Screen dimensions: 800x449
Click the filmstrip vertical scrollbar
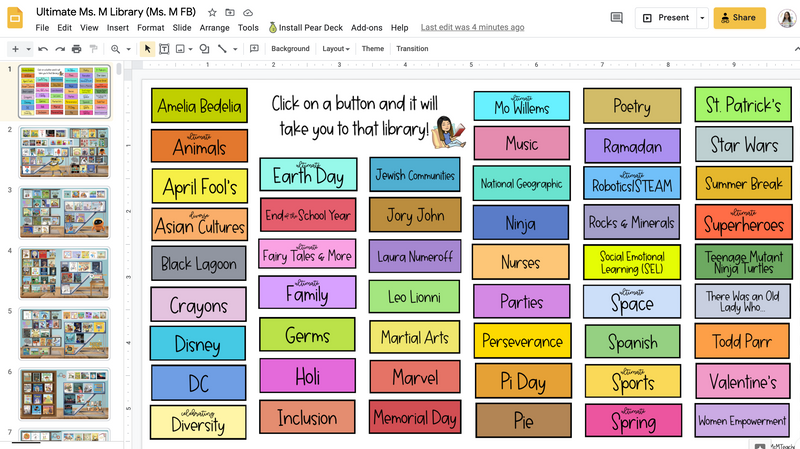[x=119, y=69]
